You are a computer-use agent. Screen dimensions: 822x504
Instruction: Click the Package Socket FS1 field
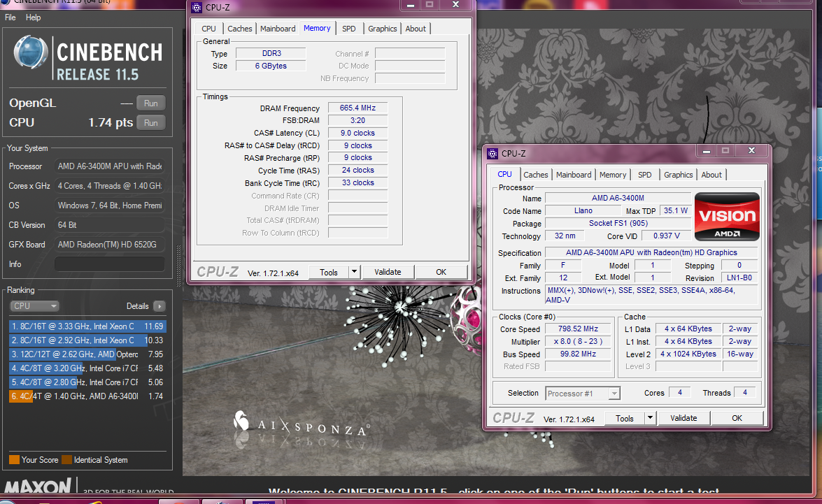click(618, 223)
